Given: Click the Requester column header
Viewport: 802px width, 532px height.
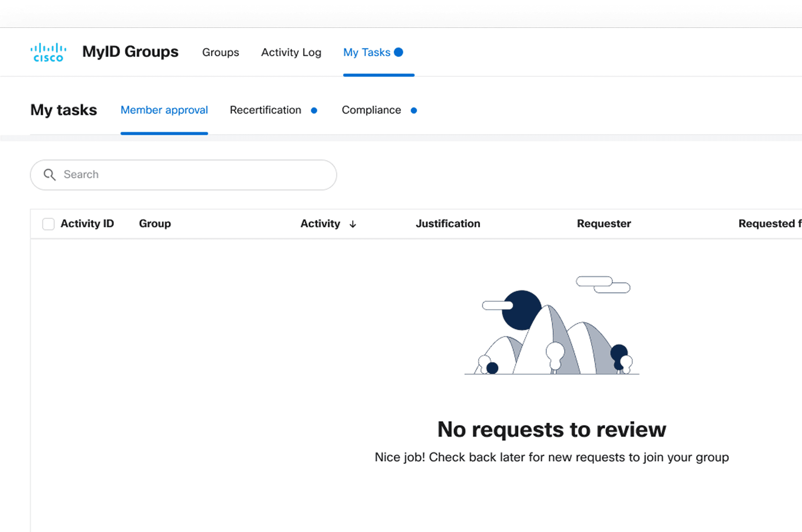Looking at the screenshot, I should tap(604, 224).
